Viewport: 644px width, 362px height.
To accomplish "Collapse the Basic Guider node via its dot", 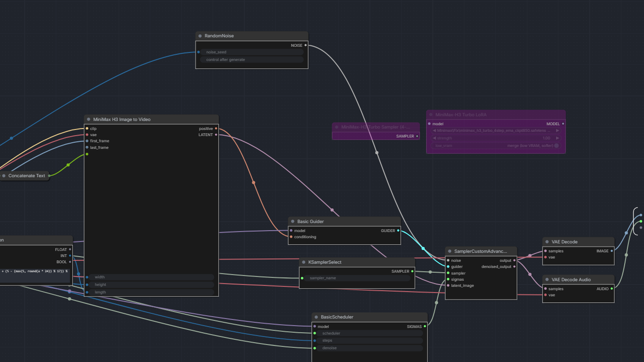I will click(293, 222).
